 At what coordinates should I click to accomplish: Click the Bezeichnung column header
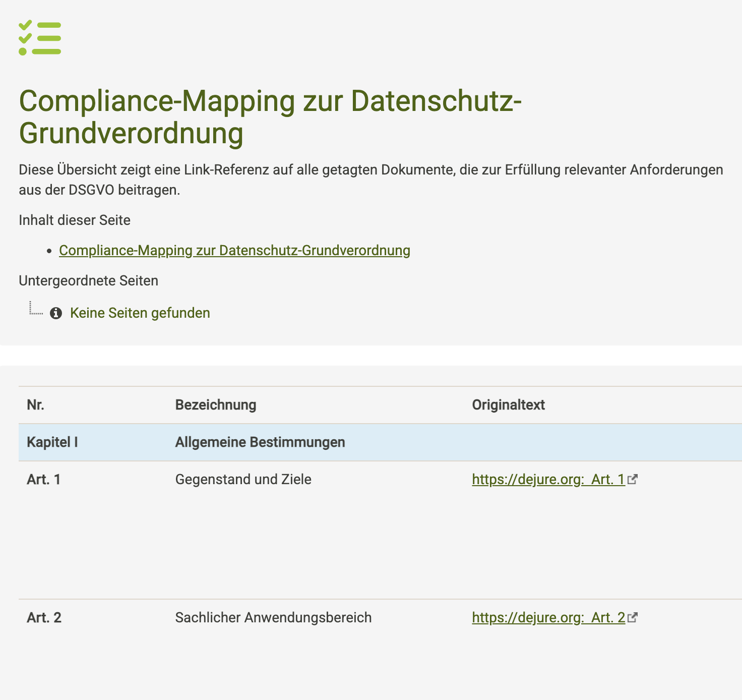216,405
